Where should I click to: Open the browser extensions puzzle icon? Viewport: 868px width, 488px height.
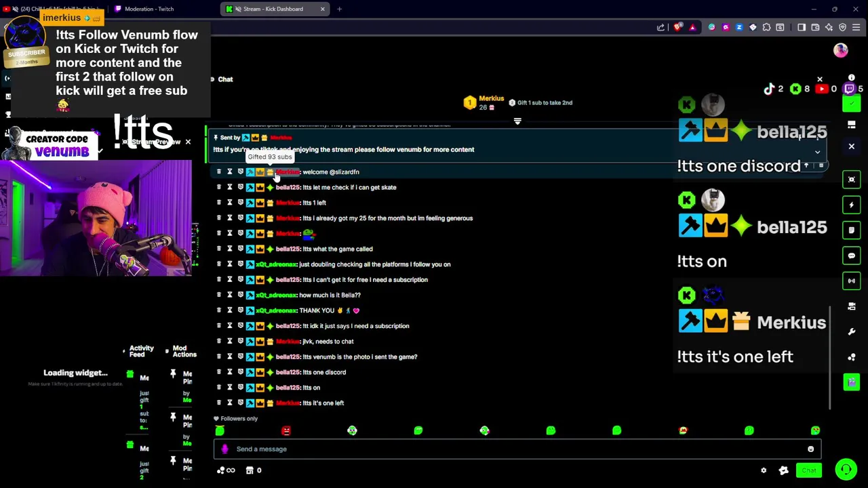[766, 27]
